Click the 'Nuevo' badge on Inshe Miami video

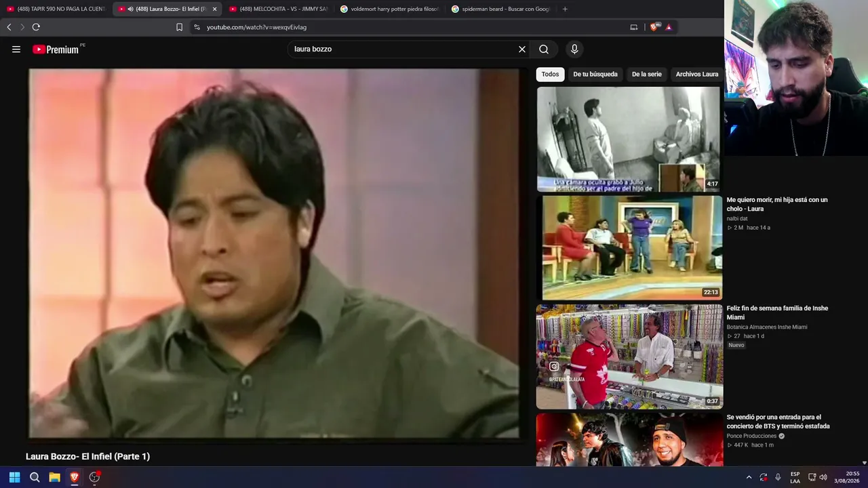pyautogui.click(x=736, y=345)
